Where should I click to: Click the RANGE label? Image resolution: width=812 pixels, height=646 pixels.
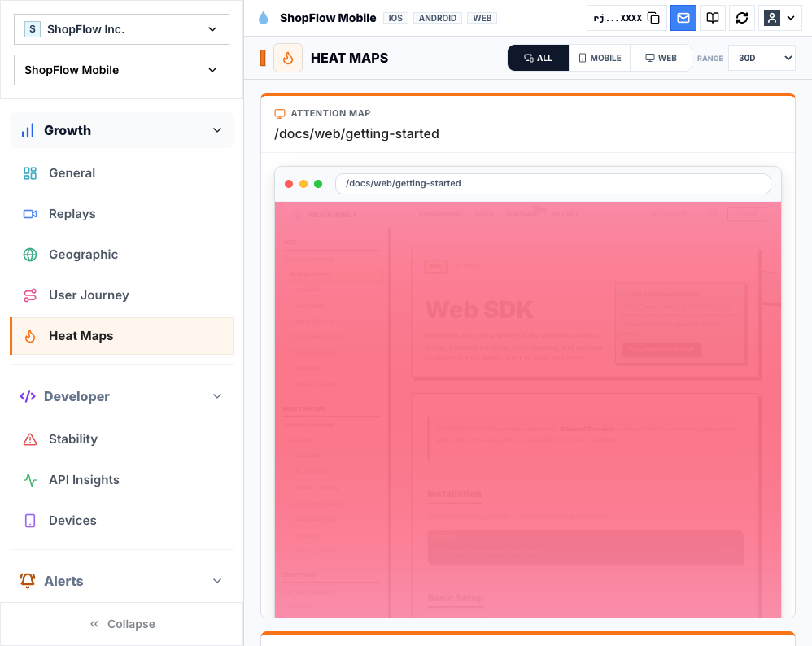pos(710,59)
